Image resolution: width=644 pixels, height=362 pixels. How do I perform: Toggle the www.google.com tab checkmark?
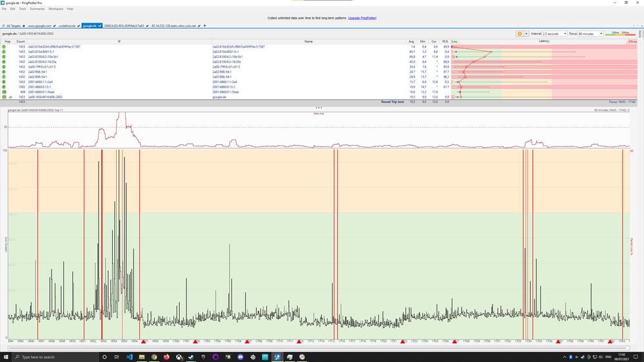click(x=54, y=26)
